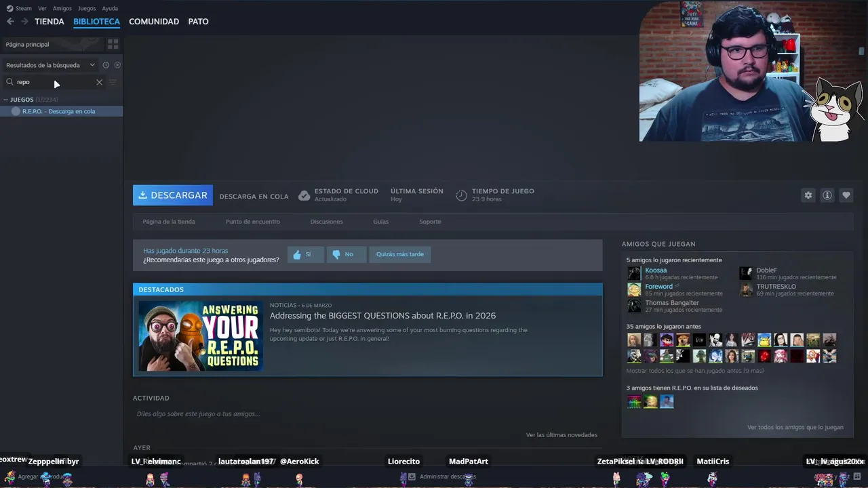Open friend Koosaa's avatar

634,273
